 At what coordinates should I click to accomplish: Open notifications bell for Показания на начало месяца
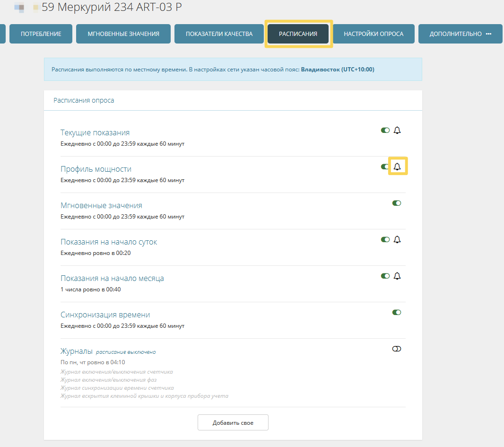[397, 276]
